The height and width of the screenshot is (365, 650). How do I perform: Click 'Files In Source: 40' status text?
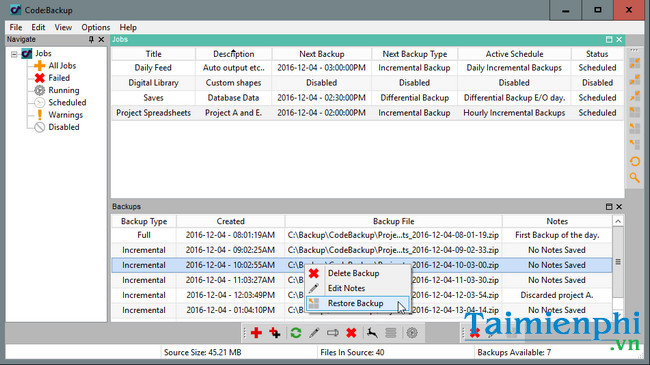tap(352, 353)
